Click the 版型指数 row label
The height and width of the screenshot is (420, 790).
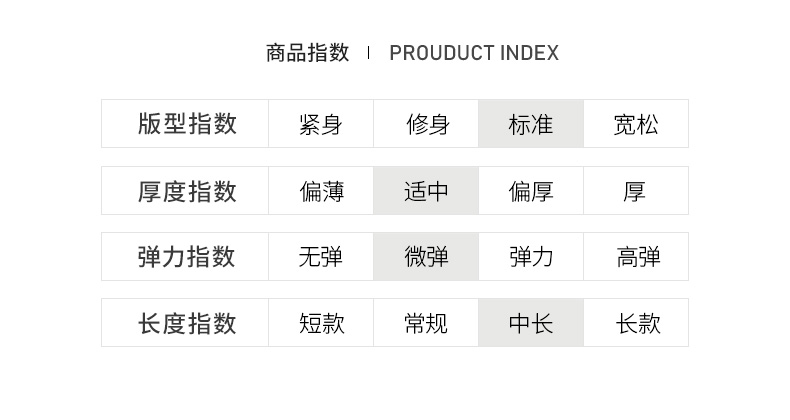(187, 124)
